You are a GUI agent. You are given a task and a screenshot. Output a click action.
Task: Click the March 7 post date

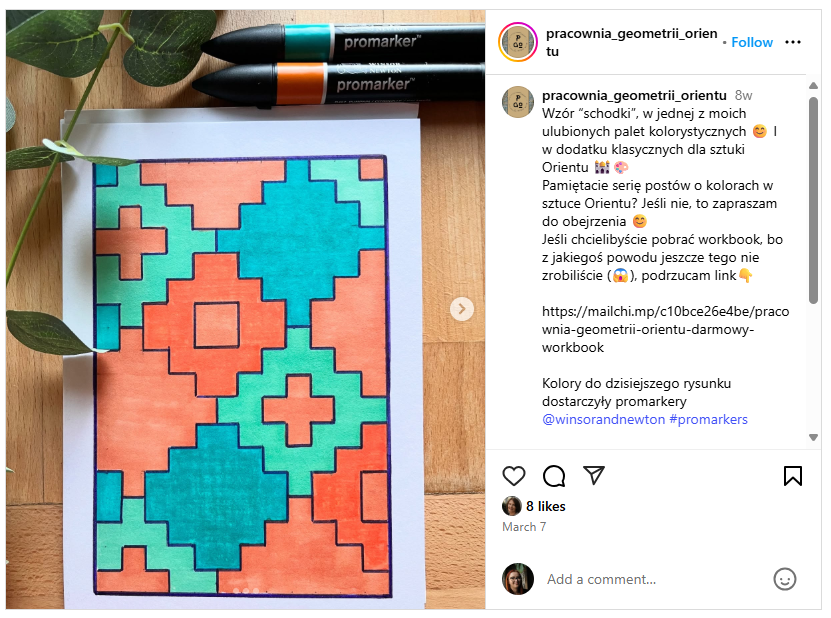pyautogui.click(x=524, y=527)
